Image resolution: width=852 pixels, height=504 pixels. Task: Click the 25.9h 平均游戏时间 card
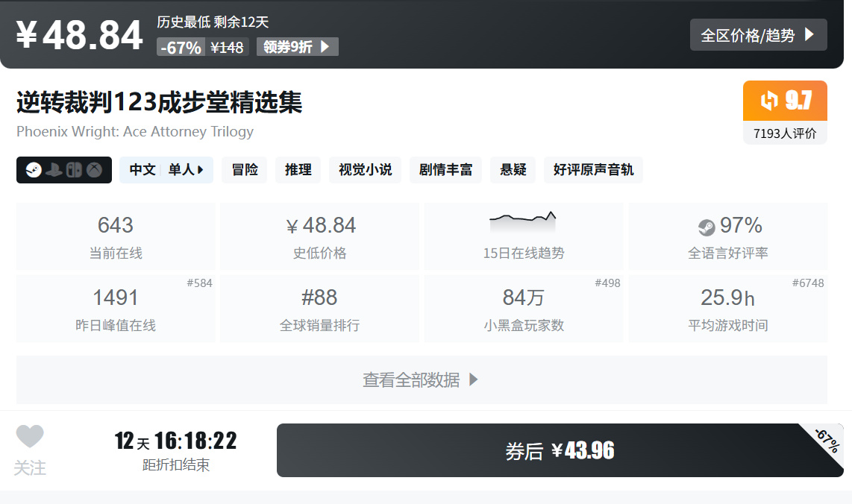click(728, 309)
